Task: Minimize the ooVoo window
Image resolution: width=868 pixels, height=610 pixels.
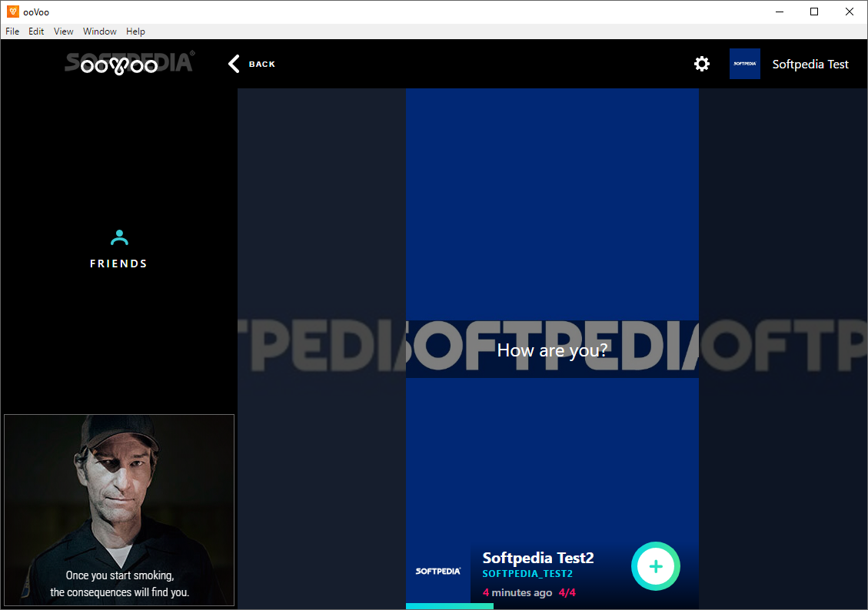Action: (780, 12)
